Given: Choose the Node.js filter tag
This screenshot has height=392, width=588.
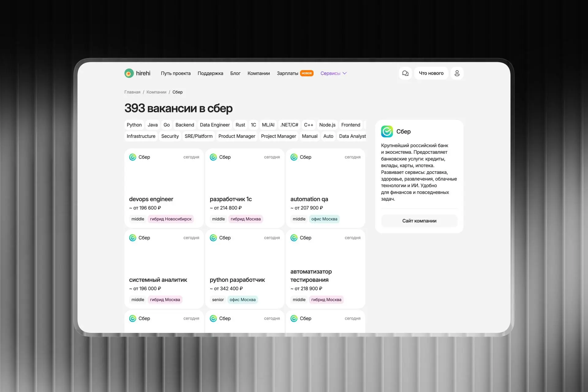Looking at the screenshot, I should point(327,125).
